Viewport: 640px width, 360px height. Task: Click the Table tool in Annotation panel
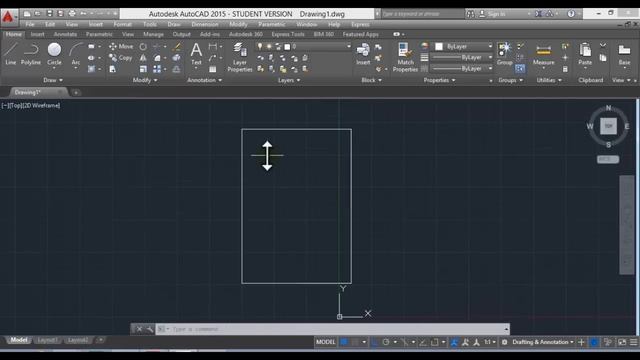click(x=213, y=69)
